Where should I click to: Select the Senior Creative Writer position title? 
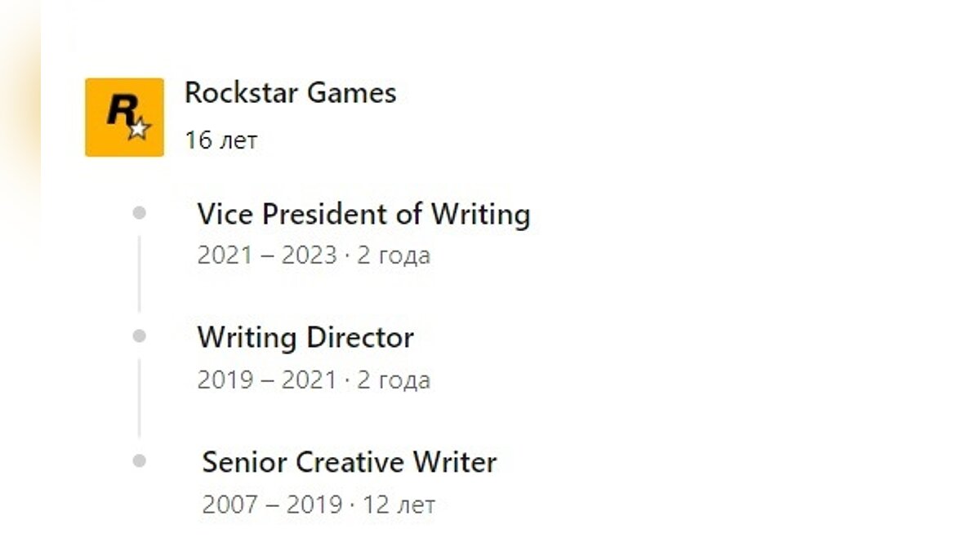coord(349,463)
